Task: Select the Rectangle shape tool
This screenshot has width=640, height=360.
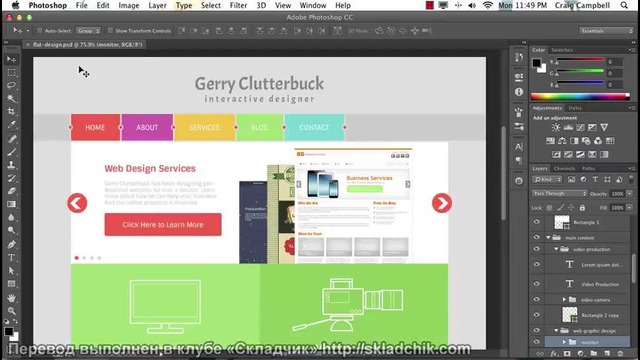Action: [x=11, y=284]
